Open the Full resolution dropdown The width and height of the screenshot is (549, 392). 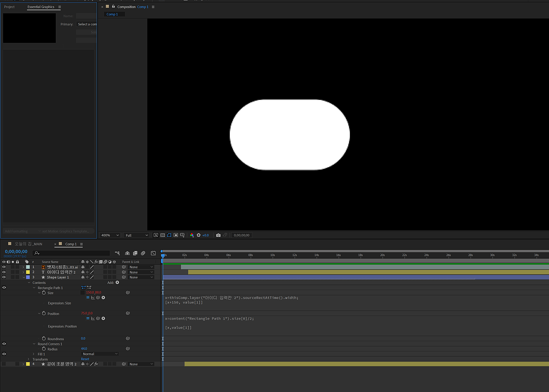(x=136, y=235)
